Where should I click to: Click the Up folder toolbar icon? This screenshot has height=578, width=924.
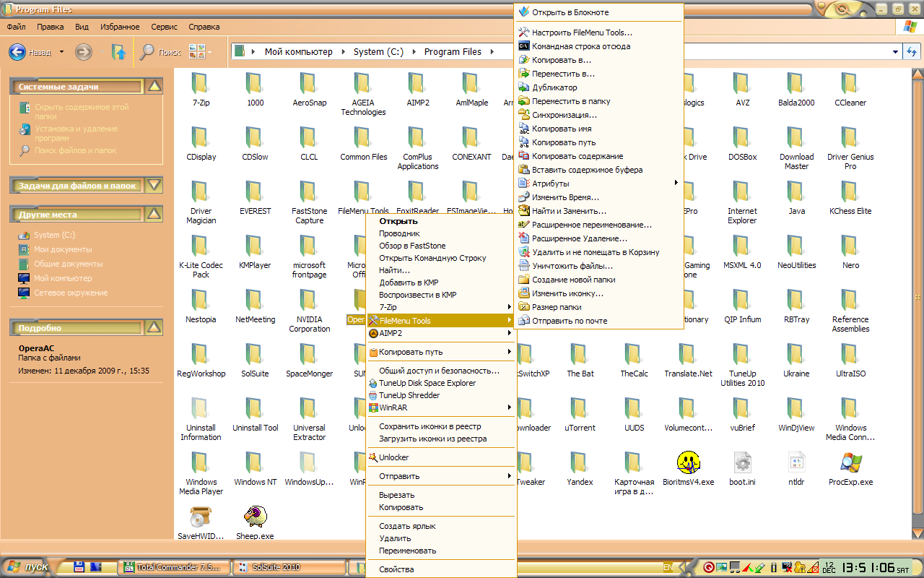coord(118,52)
